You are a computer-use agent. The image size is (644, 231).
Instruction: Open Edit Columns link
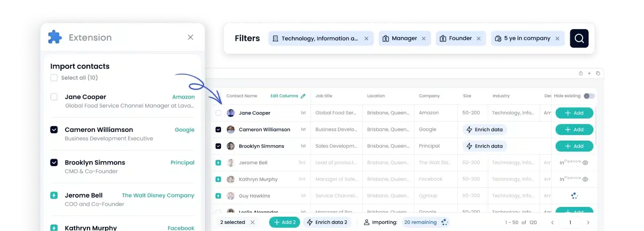pyautogui.click(x=284, y=96)
